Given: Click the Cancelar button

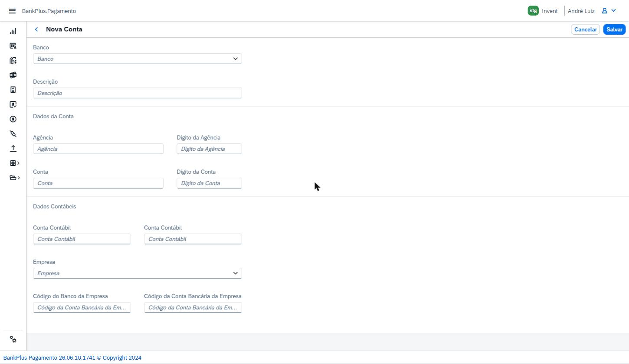Looking at the screenshot, I should 586,29.
